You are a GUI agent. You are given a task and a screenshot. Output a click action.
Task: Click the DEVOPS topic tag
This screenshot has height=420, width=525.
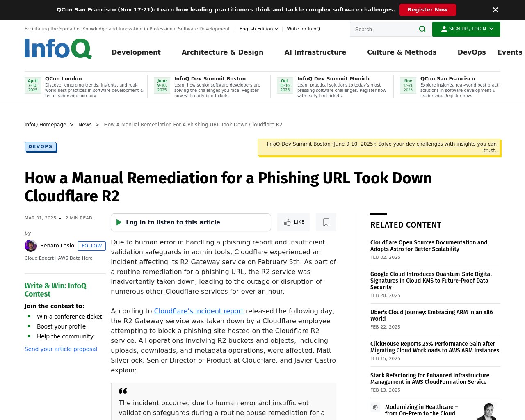click(41, 146)
